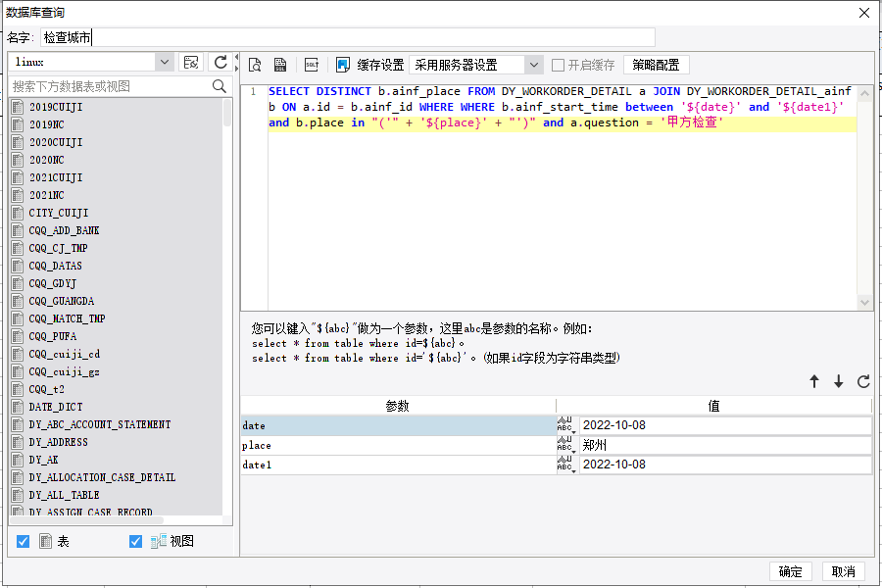Click the SQL edit icon
Screen dimensions: 882x588
point(312,65)
